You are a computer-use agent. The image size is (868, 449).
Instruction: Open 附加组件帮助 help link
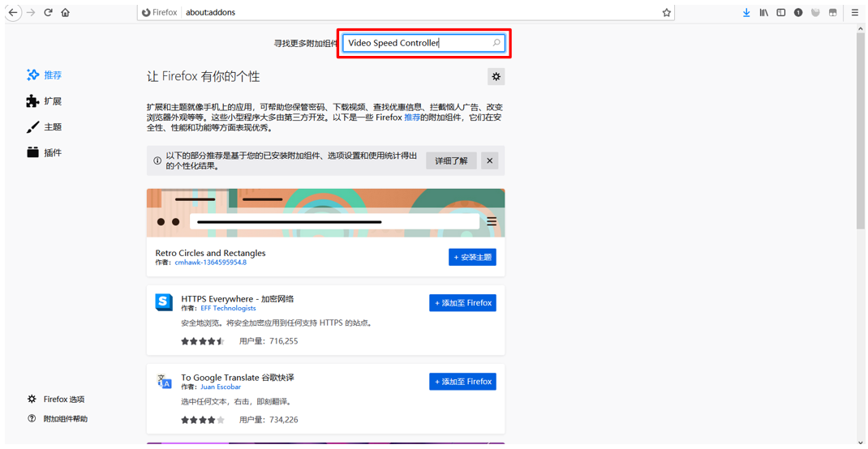point(57,419)
